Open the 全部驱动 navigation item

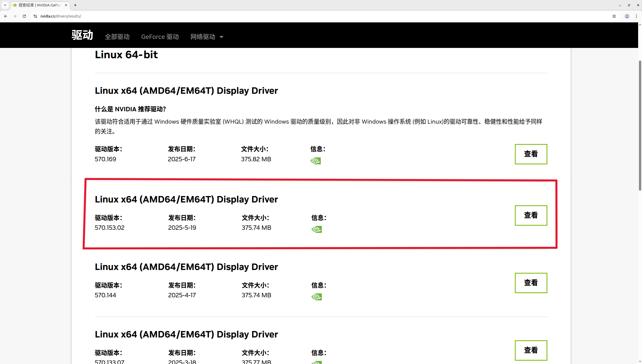tap(117, 37)
